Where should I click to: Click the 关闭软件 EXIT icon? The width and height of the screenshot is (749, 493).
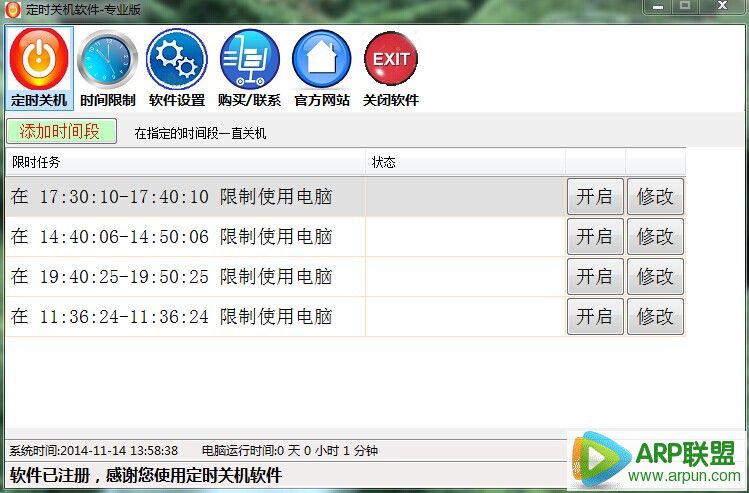click(391, 68)
